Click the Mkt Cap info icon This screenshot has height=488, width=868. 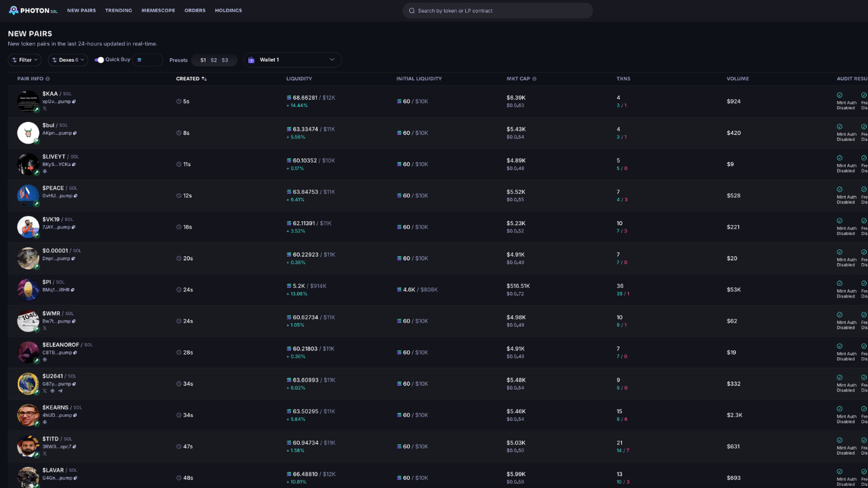pos(534,79)
